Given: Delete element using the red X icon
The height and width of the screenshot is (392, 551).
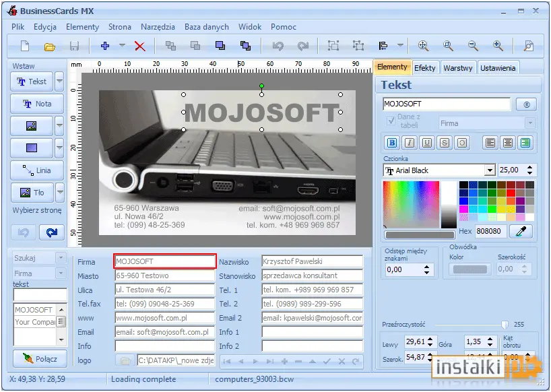Looking at the screenshot, I should point(140,46).
